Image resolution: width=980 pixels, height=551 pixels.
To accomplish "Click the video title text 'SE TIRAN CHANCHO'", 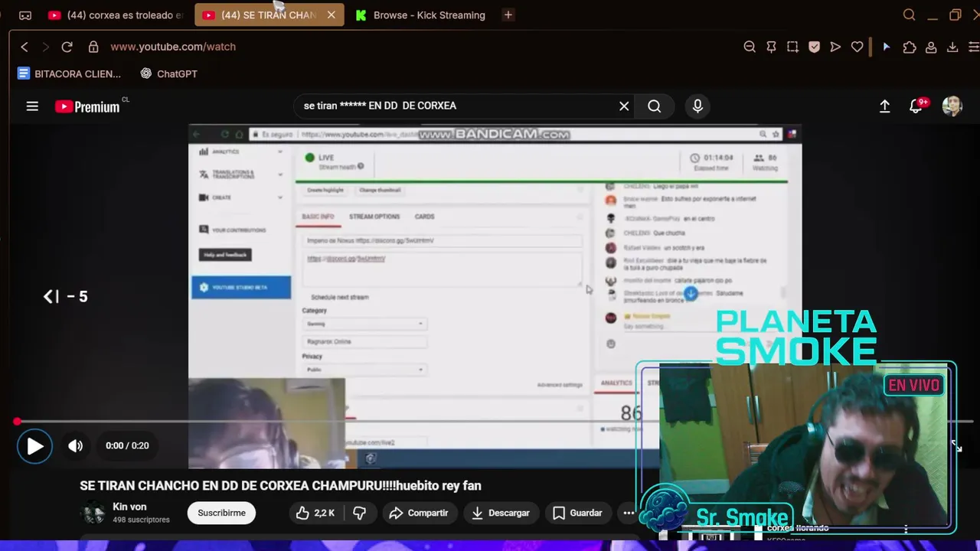I will pyautogui.click(x=280, y=486).
